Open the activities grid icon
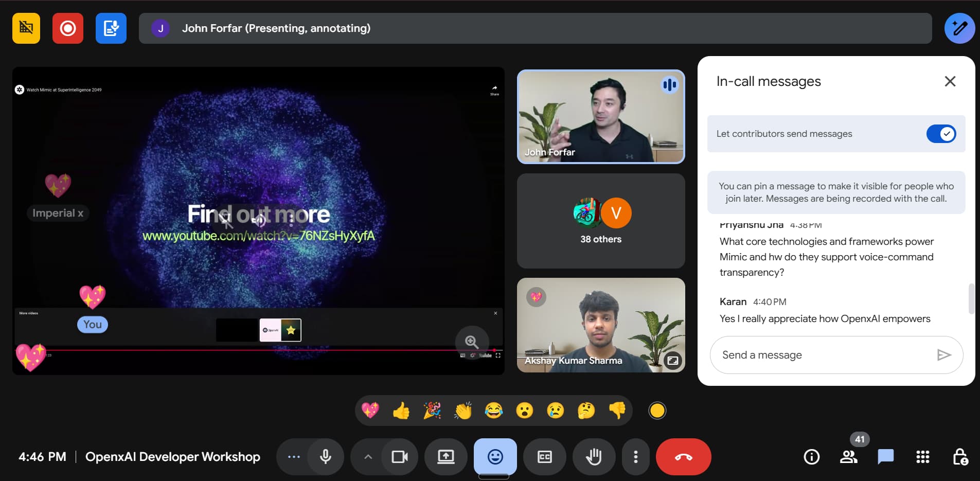This screenshot has width=980, height=481. (x=922, y=457)
